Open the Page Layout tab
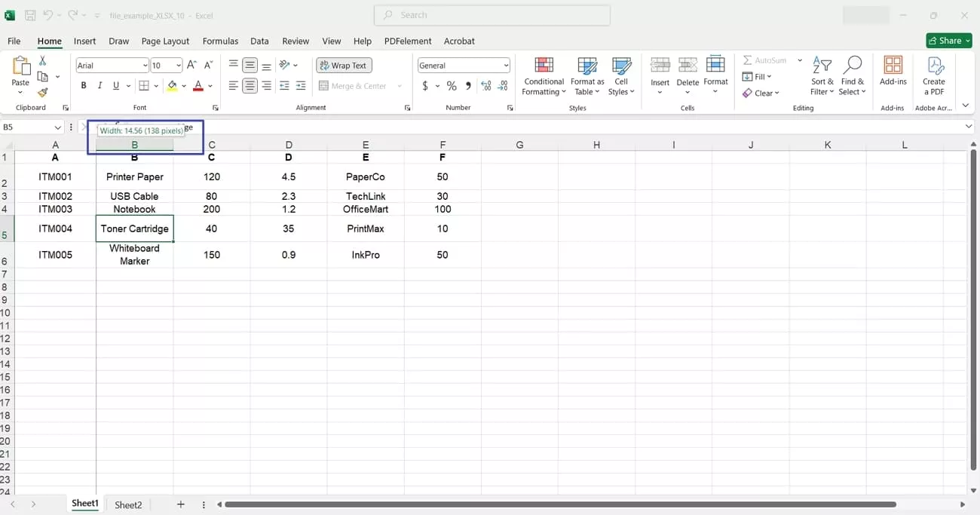The height and width of the screenshot is (515, 980). (x=165, y=41)
